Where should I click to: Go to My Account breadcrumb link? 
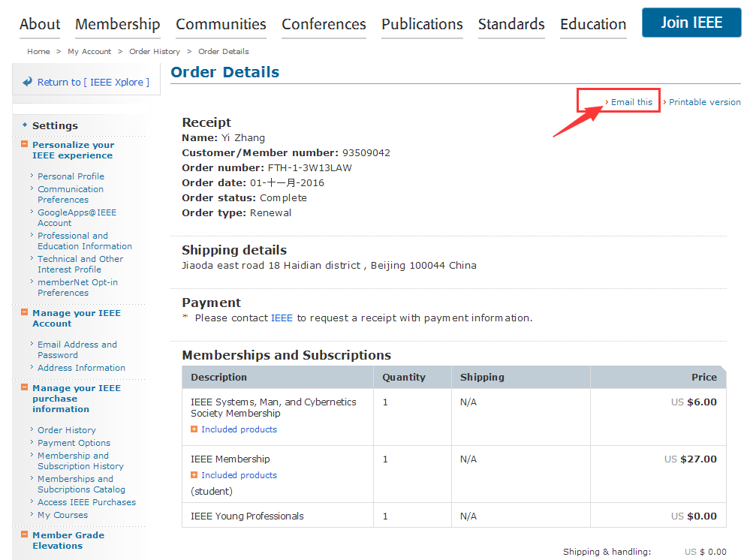coord(89,51)
